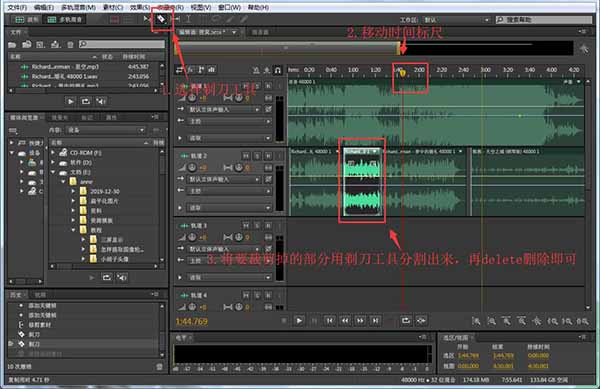The height and width of the screenshot is (389, 600).
Task: Open the 效果(S) menu
Action: click(x=140, y=7)
